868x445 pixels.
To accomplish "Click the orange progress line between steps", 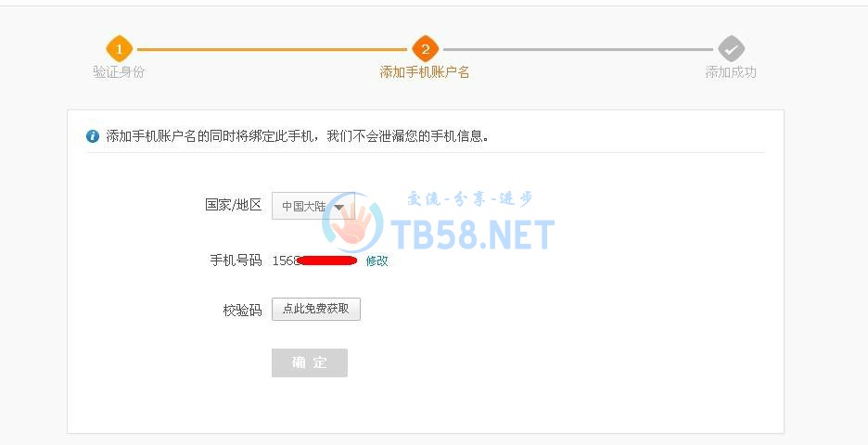I will click(x=272, y=49).
